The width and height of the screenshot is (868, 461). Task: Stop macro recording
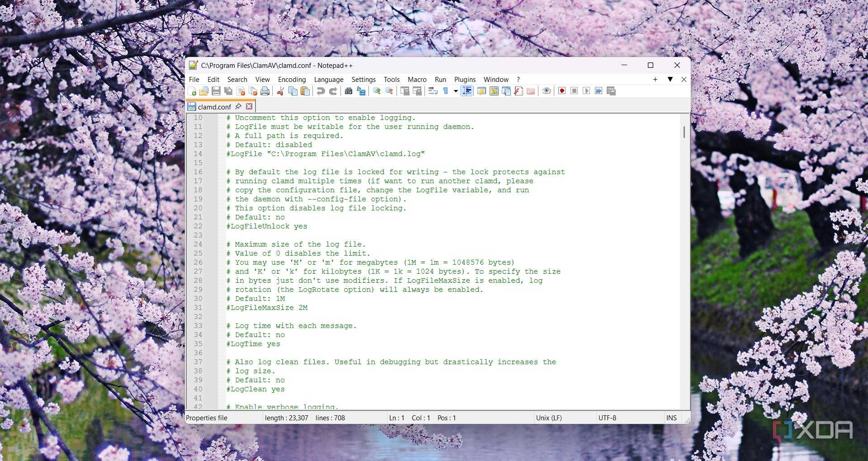click(574, 91)
